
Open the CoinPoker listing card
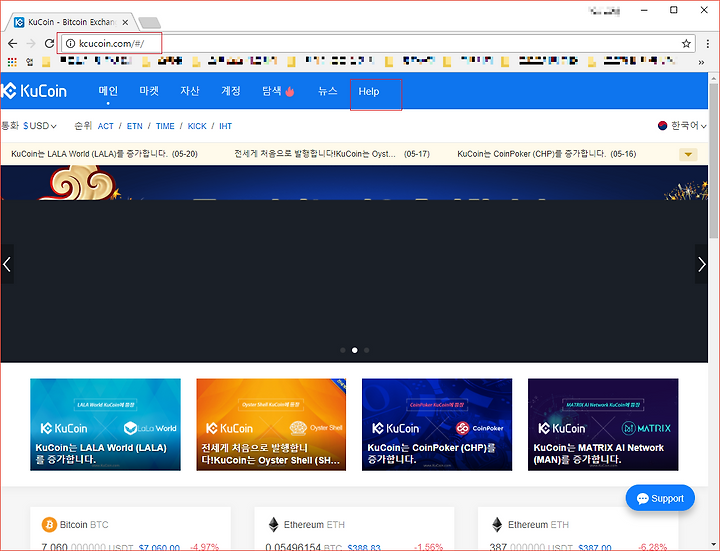437,425
